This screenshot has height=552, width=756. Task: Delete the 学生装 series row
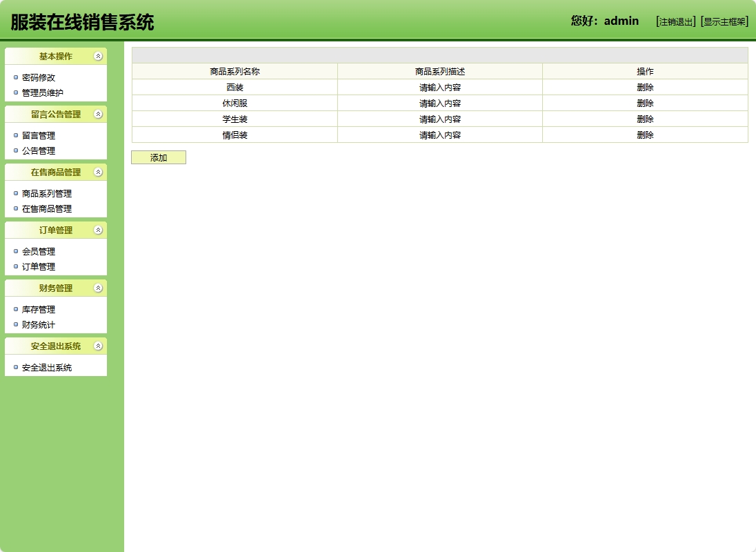[647, 119]
